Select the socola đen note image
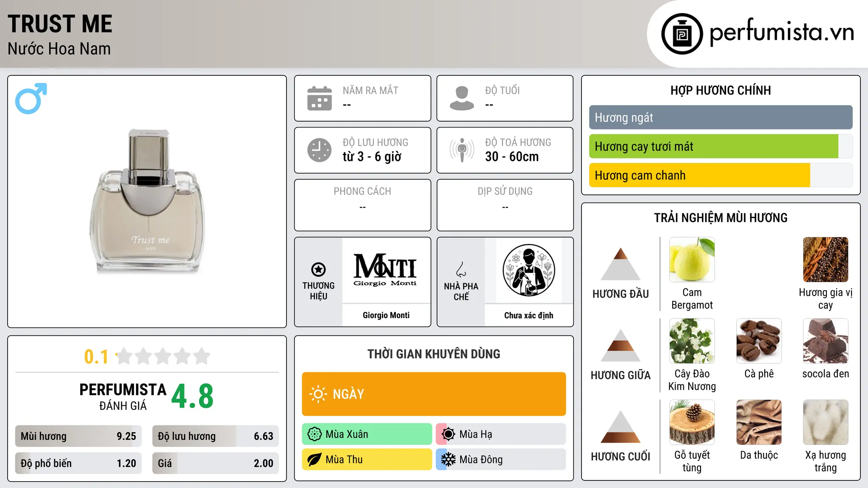The height and width of the screenshot is (488, 868). coord(826,341)
